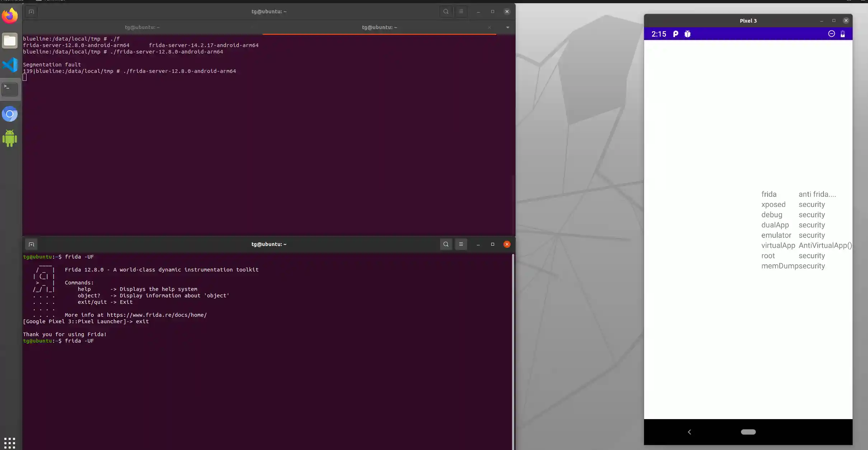The image size is (868, 450).
Task: Click search icon in bottom terminal
Action: coord(446,244)
